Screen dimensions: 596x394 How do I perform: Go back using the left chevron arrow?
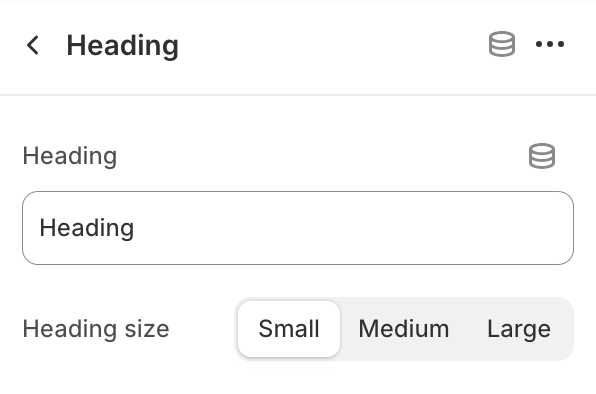[x=33, y=45]
